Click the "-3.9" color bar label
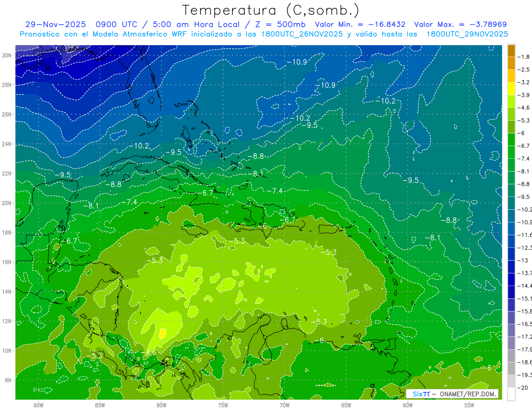 (524, 95)
